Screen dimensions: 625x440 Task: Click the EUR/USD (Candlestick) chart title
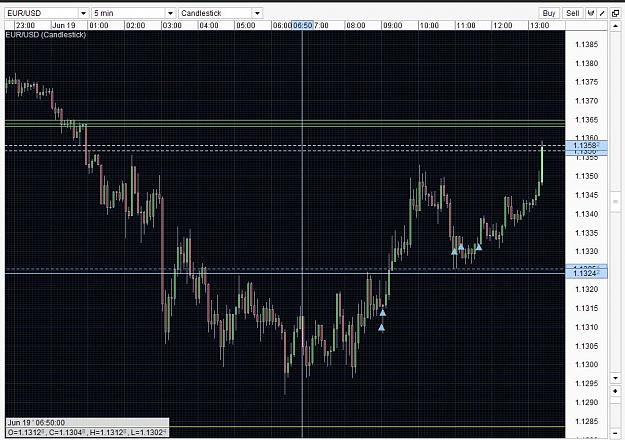46,35
